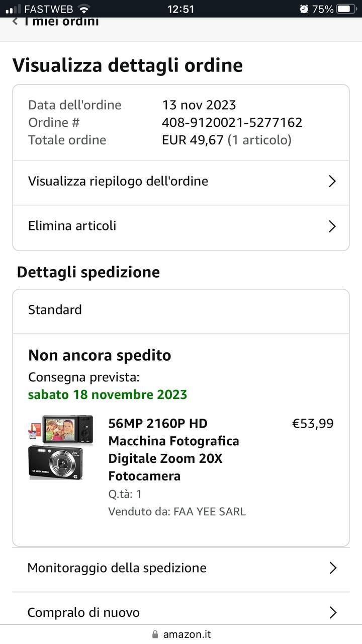Open Visualizza riepilogo dell'ordine

click(118, 181)
